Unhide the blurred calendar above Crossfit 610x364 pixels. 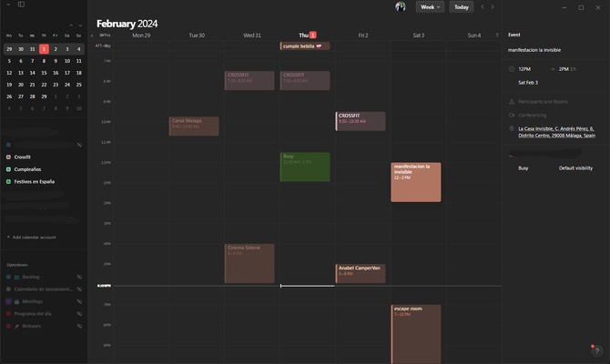[79, 145]
